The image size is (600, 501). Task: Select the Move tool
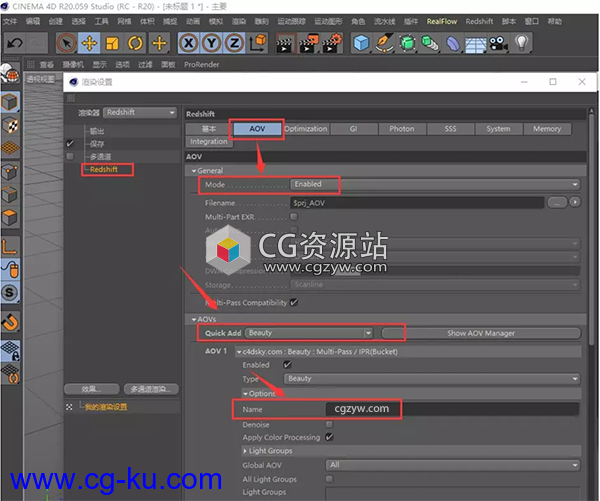[x=89, y=43]
